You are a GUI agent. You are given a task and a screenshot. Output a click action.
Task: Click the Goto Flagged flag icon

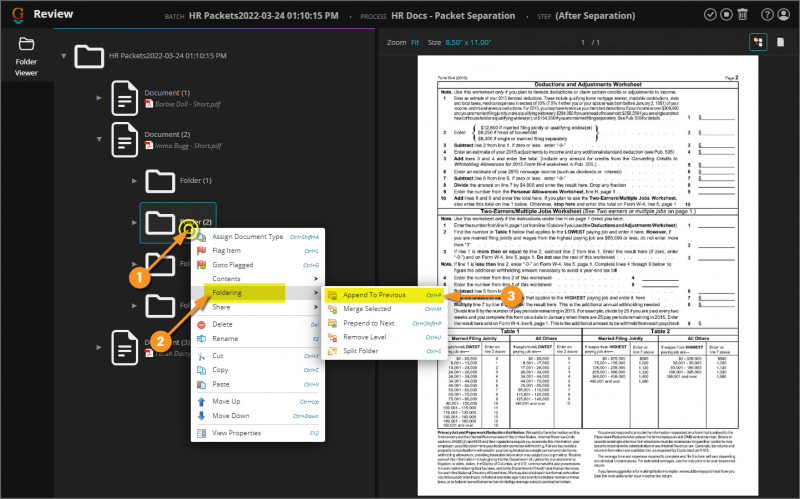tap(202, 265)
